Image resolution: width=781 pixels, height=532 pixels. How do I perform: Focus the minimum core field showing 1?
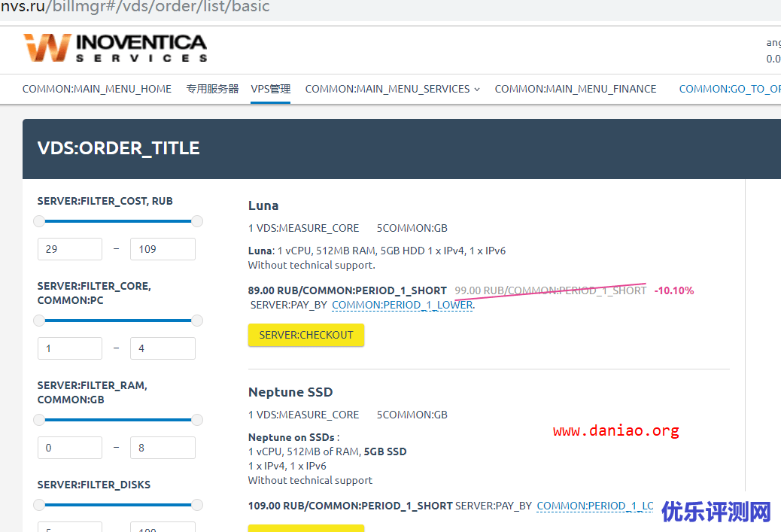70,348
